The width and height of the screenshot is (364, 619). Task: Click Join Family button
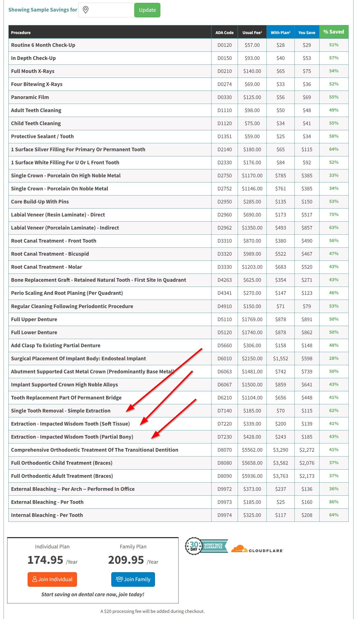click(x=133, y=579)
